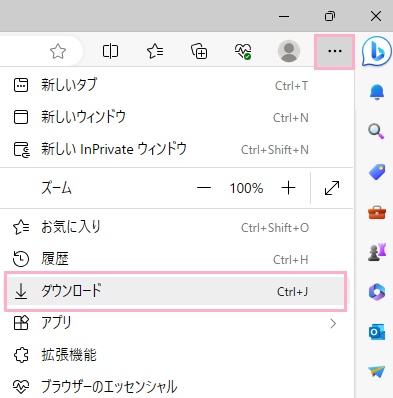393x398 pixels.
Task: Close the browser window
Action: (x=376, y=16)
